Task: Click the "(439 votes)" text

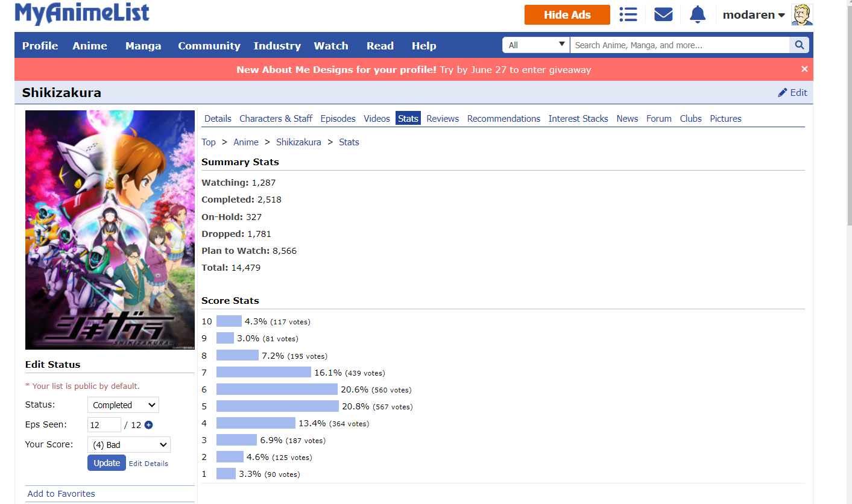Action: (365, 373)
